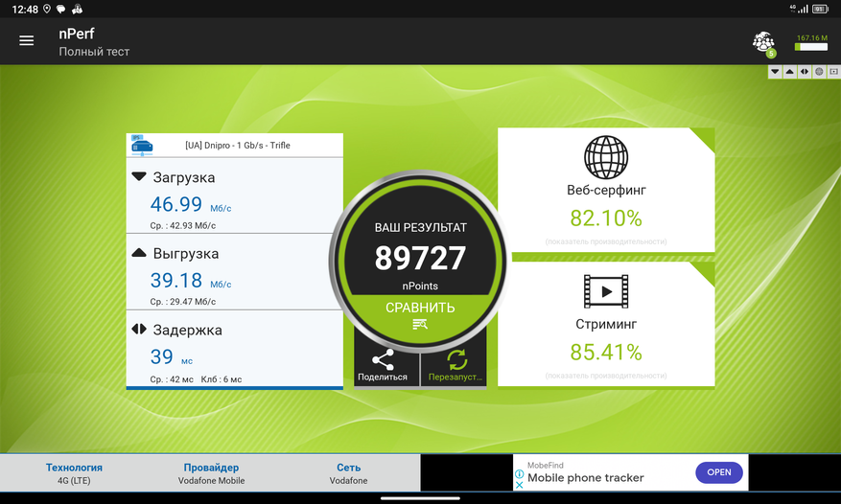Open the 85.41% streaming score
841x504 pixels.
(606, 353)
